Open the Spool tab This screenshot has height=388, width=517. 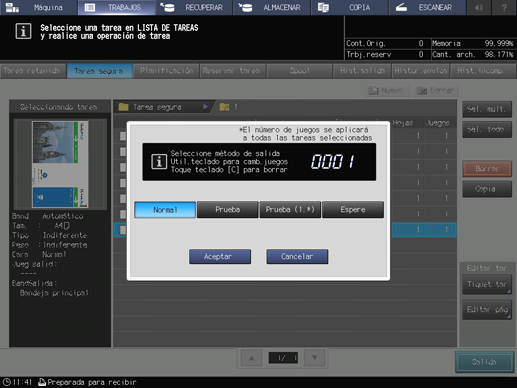click(x=299, y=71)
